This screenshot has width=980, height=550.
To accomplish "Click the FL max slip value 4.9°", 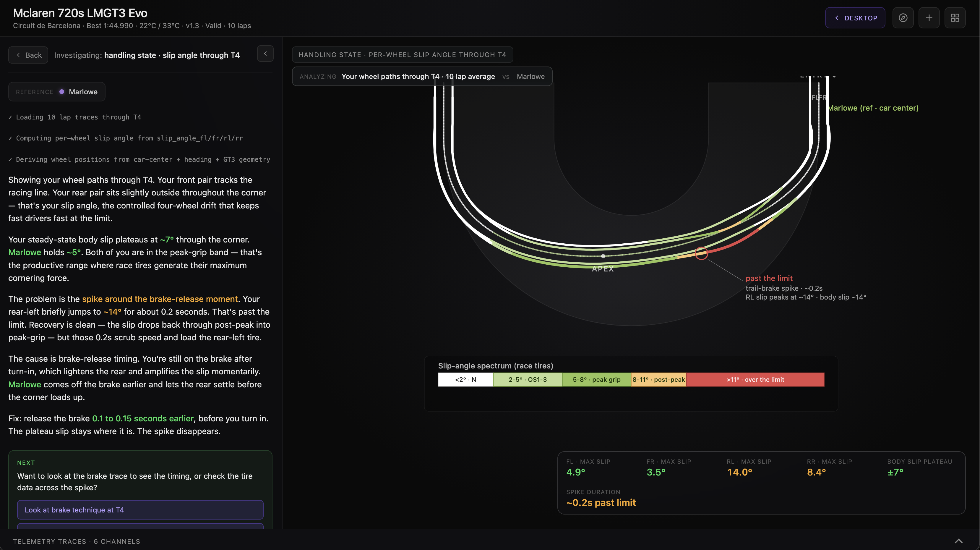I will (x=576, y=472).
